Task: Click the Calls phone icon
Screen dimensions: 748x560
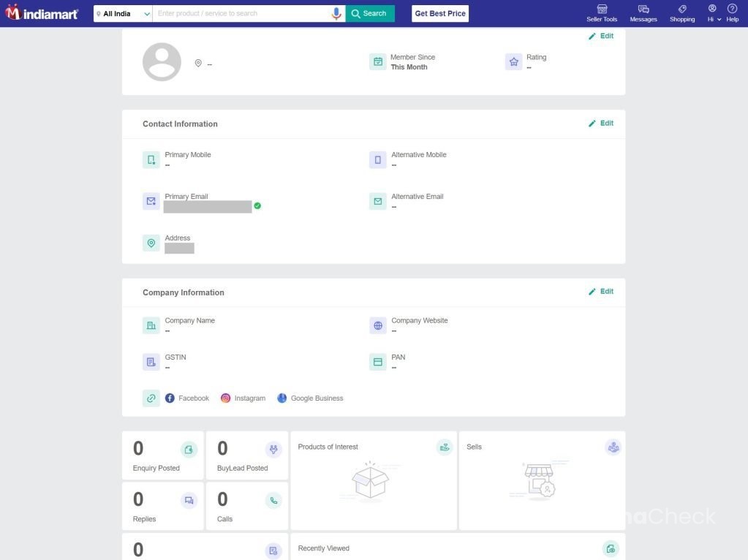Action: (273, 500)
